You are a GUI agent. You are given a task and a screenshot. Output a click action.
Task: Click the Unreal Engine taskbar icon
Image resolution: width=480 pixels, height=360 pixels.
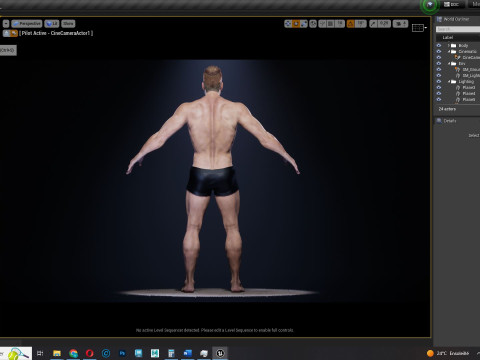click(x=220, y=353)
